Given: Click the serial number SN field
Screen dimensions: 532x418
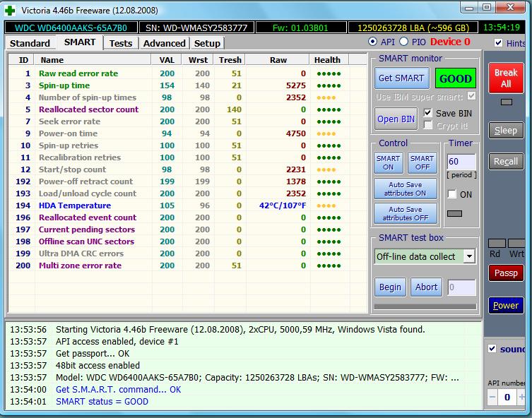Looking at the screenshot, I should (196, 28).
